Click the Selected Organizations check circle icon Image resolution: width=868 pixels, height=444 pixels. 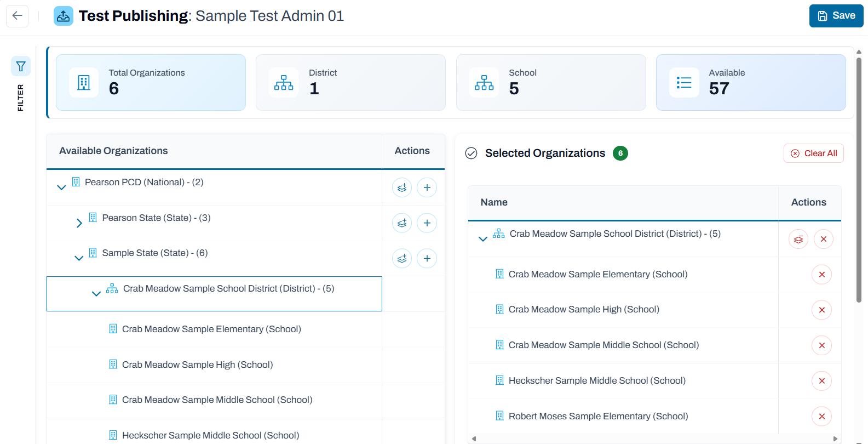pyautogui.click(x=472, y=153)
